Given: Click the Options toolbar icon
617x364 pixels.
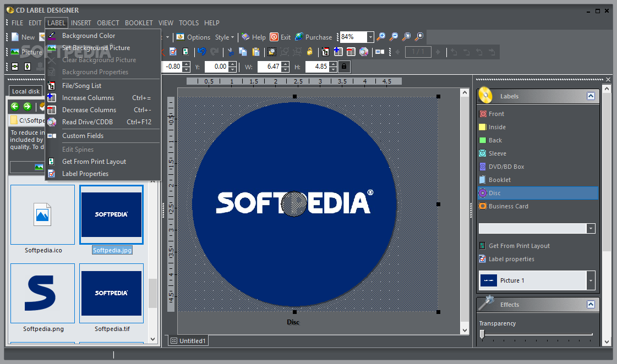Looking at the screenshot, I should tap(180, 37).
